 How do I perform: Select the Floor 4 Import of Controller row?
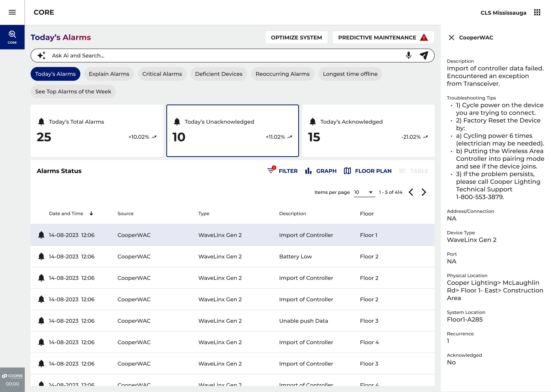pos(233,342)
